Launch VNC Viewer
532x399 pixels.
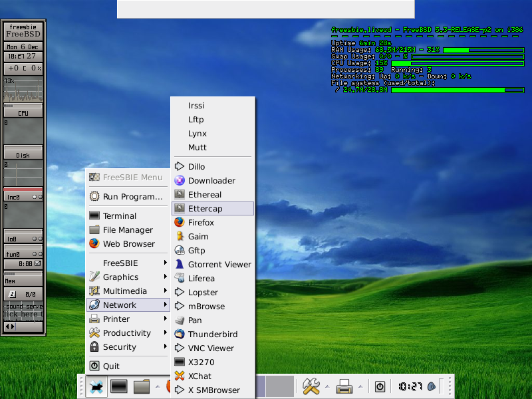(213, 348)
